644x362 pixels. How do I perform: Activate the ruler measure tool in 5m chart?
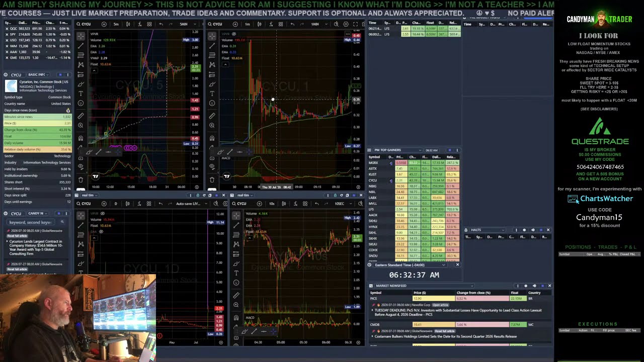[80, 116]
